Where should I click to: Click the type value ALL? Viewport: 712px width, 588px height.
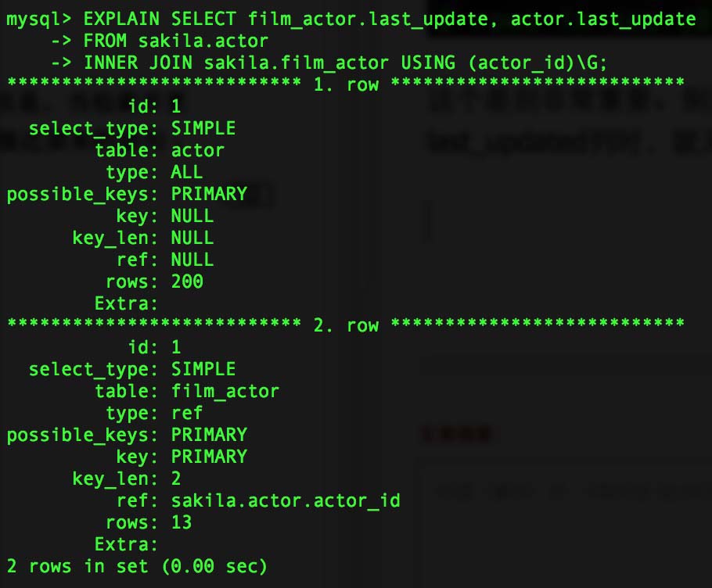tap(186, 172)
